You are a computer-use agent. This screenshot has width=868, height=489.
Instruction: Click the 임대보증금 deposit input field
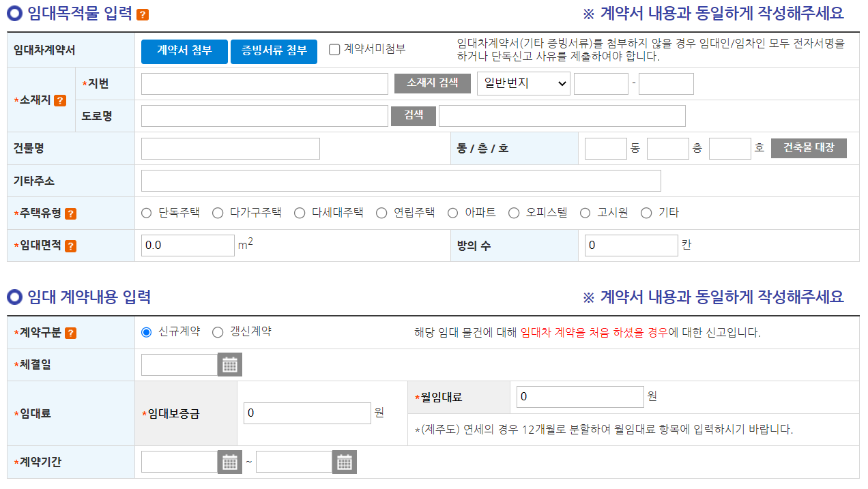(306, 413)
